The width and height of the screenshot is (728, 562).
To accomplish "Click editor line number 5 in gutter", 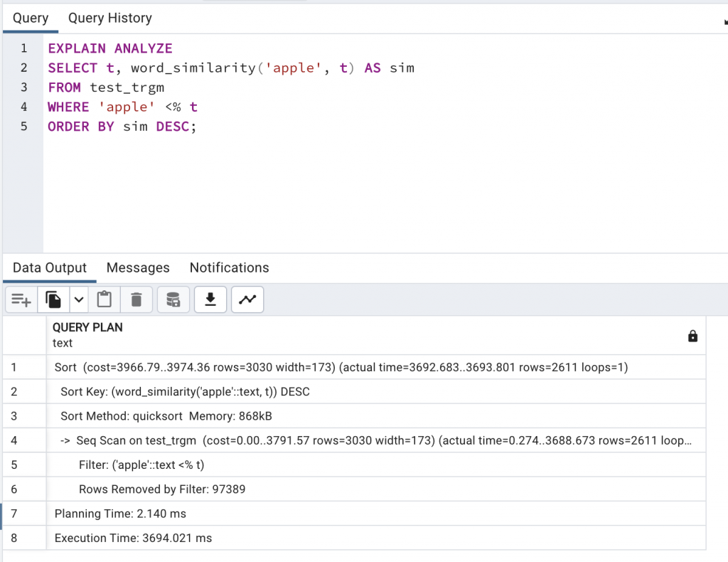I will click(x=23, y=127).
